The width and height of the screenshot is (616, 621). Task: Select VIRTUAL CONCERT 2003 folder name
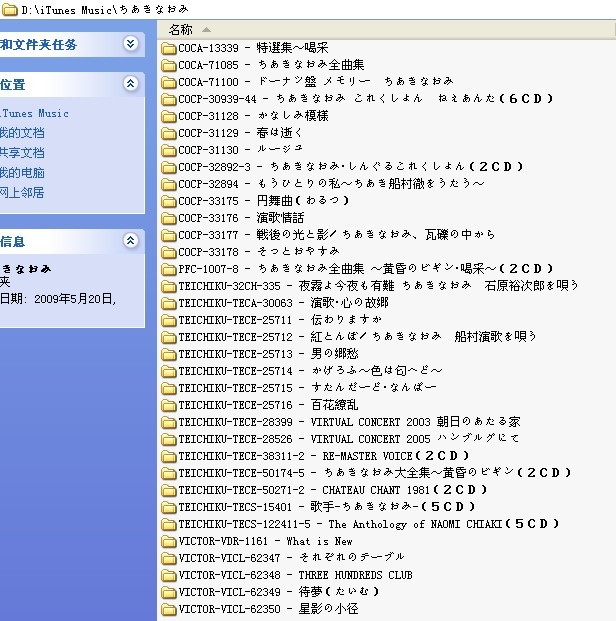[x=349, y=422]
